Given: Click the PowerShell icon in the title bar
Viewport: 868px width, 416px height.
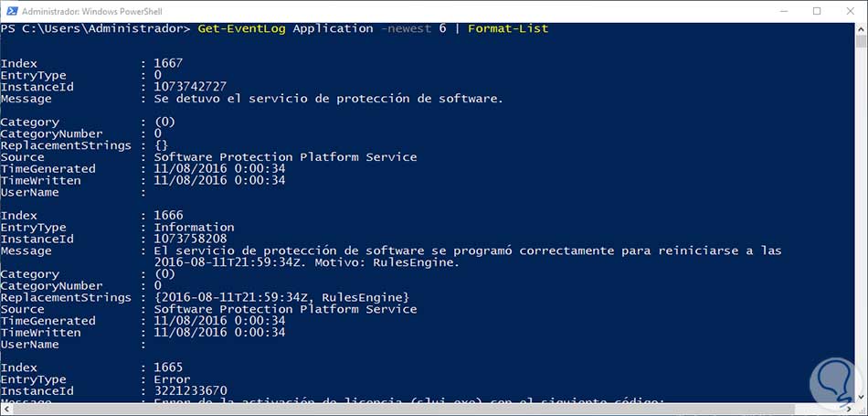Looking at the screenshot, I should pos(10,10).
